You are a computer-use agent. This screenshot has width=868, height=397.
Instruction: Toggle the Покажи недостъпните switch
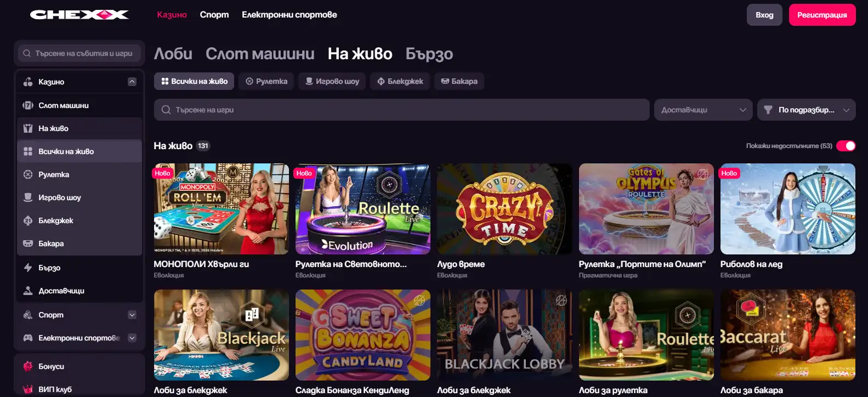(846, 146)
